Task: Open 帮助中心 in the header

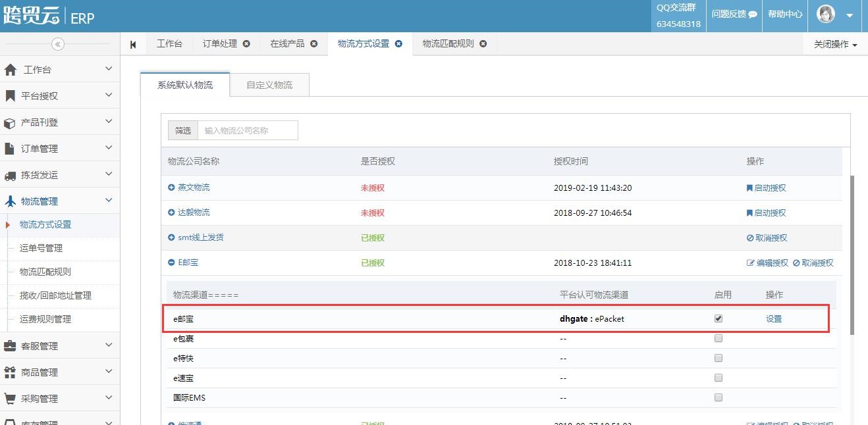Action: point(785,14)
